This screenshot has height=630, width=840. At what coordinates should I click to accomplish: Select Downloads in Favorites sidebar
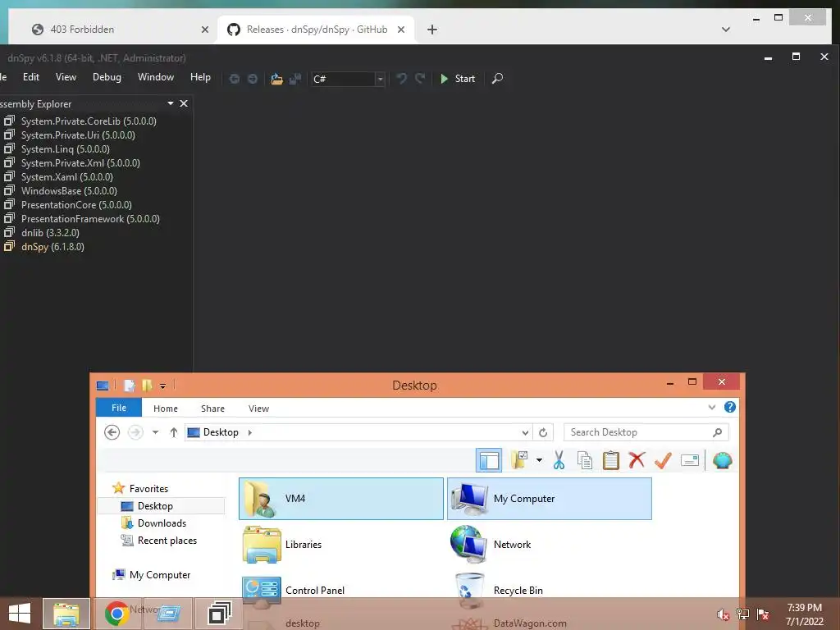coord(154,523)
